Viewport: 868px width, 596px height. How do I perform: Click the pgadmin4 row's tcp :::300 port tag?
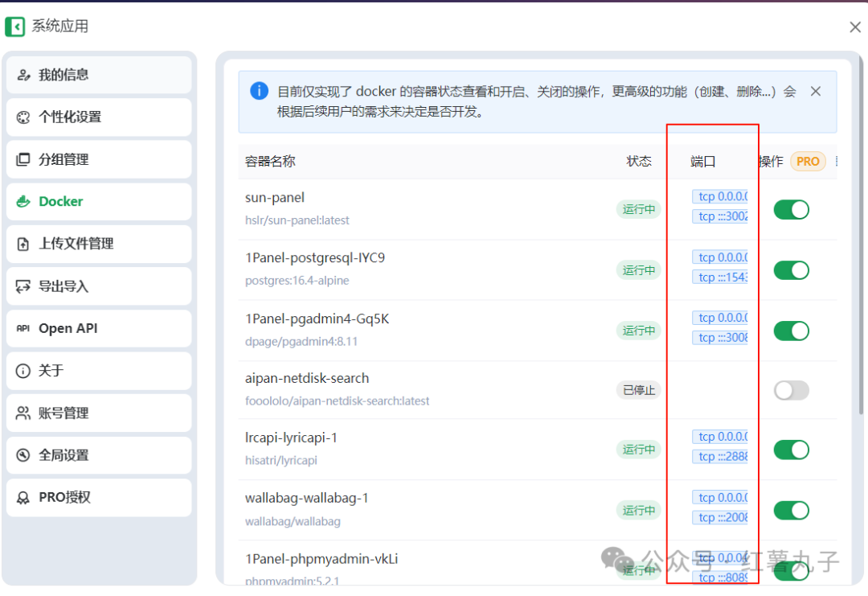[x=719, y=338]
